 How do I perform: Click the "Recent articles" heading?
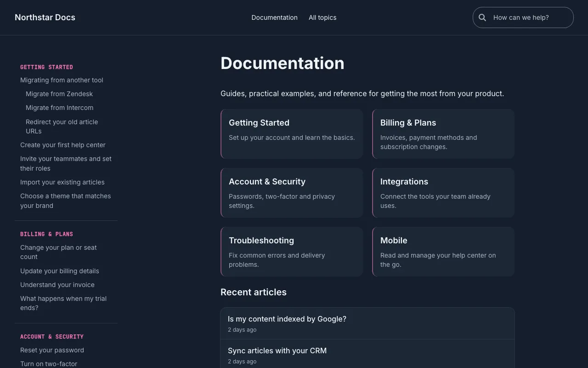point(254,292)
